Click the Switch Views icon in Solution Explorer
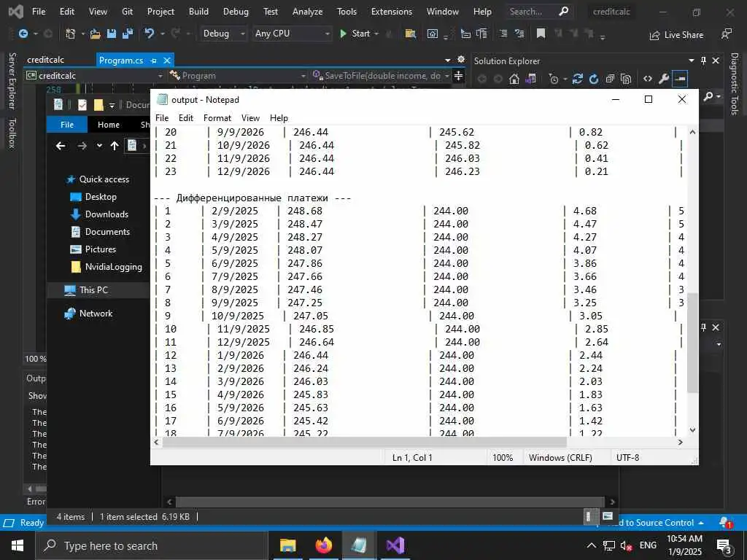The height and width of the screenshot is (560, 747). (531, 79)
